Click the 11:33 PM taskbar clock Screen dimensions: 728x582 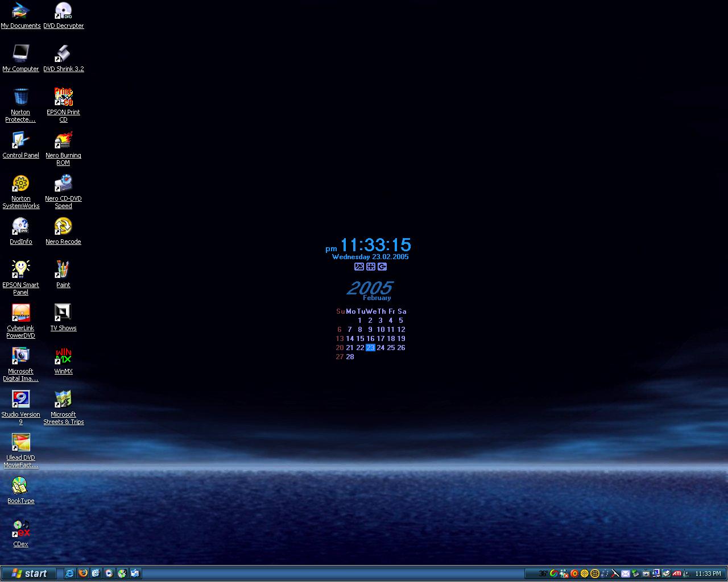click(x=708, y=573)
